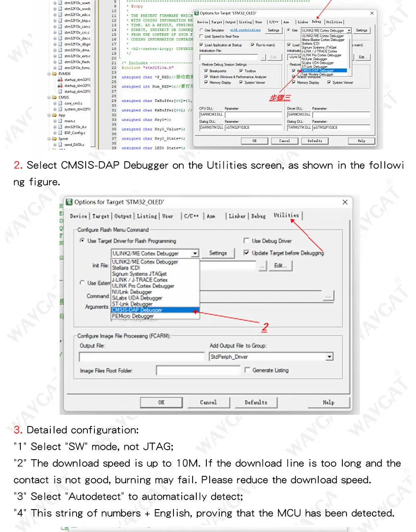The height and width of the screenshot is (532, 416).
Task: Choose PEMicro Debugger in Utilities list
Action: 155,316
